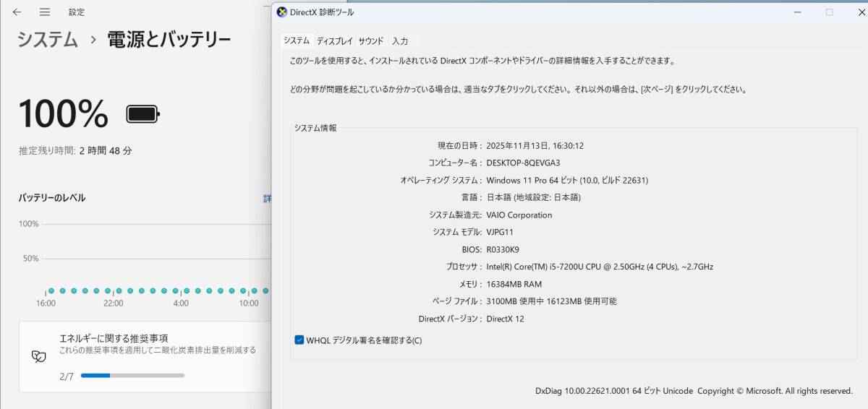This screenshot has height=409, width=868.
Task: Click the Windows 11 Pro operating system value
Action: tap(567, 180)
